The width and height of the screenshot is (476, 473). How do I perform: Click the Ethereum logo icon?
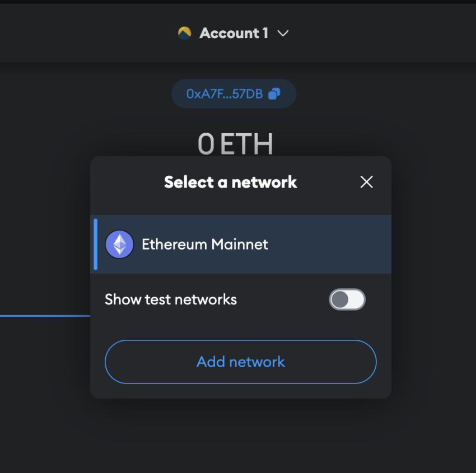[119, 244]
